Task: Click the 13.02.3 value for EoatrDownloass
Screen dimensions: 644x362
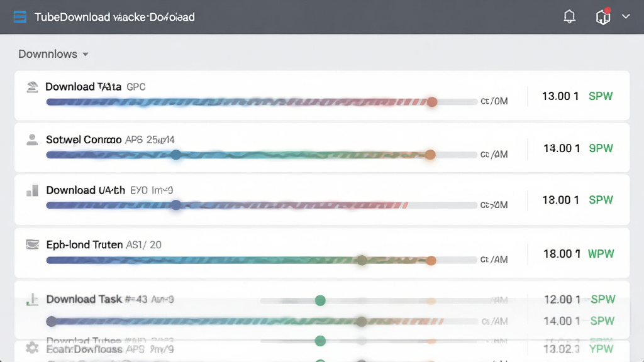Action: pos(562,349)
